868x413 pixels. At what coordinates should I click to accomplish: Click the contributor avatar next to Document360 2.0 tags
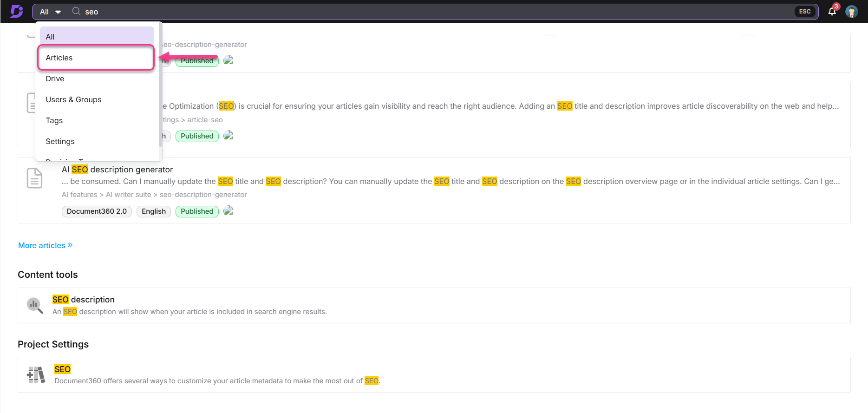228,210
